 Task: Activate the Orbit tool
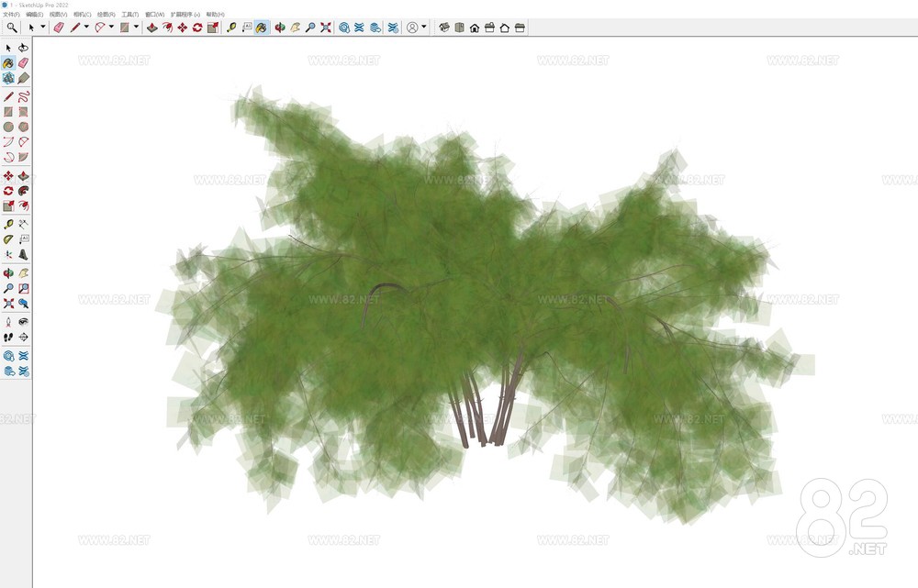280,28
